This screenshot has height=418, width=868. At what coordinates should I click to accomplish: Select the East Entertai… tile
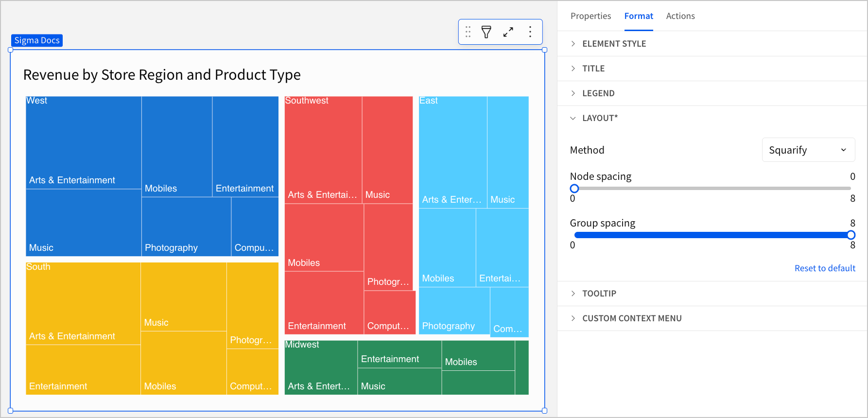click(x=503, y=248)
